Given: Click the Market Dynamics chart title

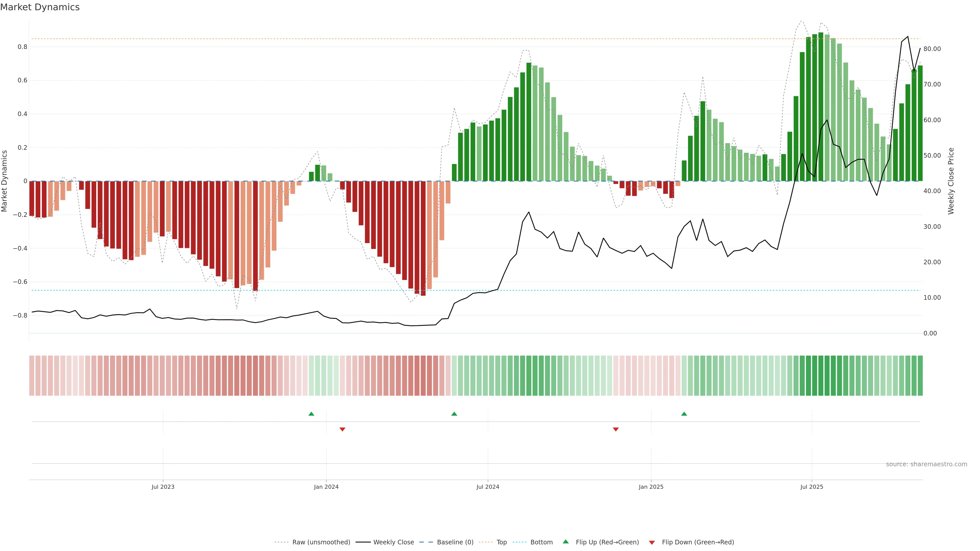Looking at the screenshot, I should pyautogui.click(x=40, y=7).
